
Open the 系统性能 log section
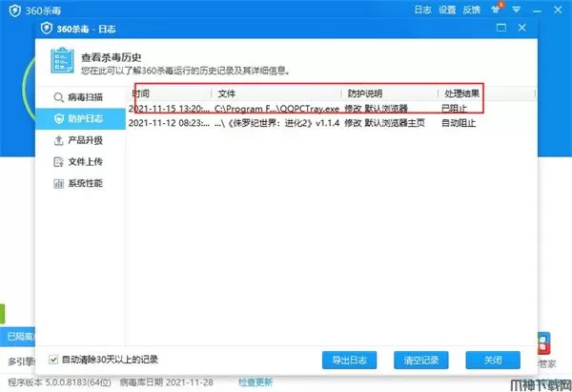(81, 183)
